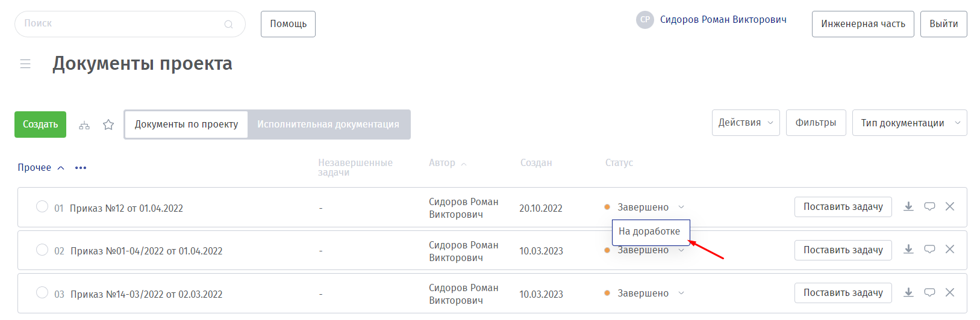Download document Приказ №12

(908, 206)
